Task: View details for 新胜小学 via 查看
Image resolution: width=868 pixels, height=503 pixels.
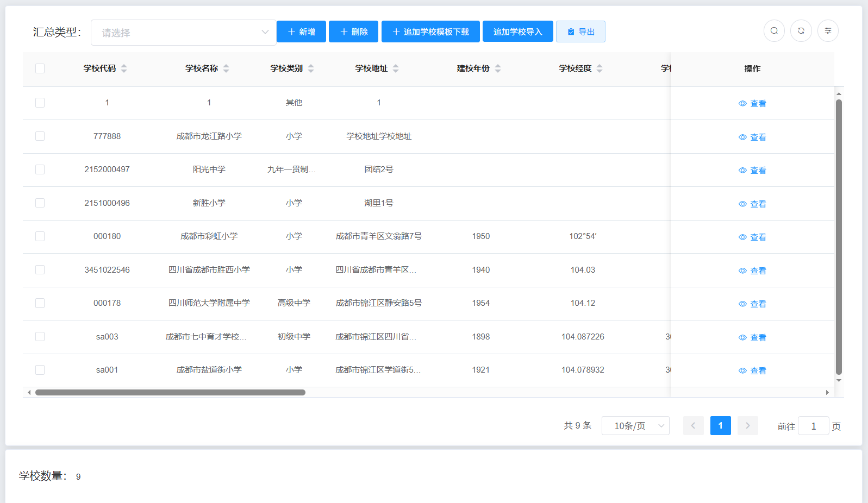Action: coord(752,204)
